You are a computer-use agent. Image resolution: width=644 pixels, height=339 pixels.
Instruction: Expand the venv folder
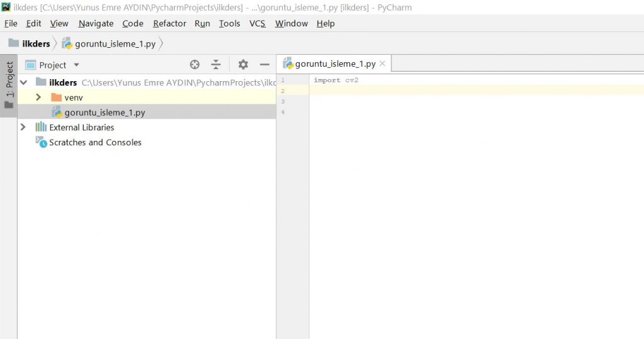coord(38,97)
